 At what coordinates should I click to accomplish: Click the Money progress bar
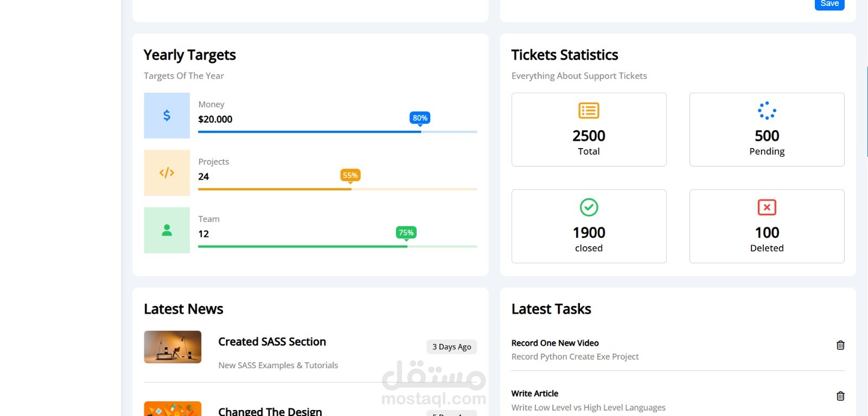tap(337, 132)
